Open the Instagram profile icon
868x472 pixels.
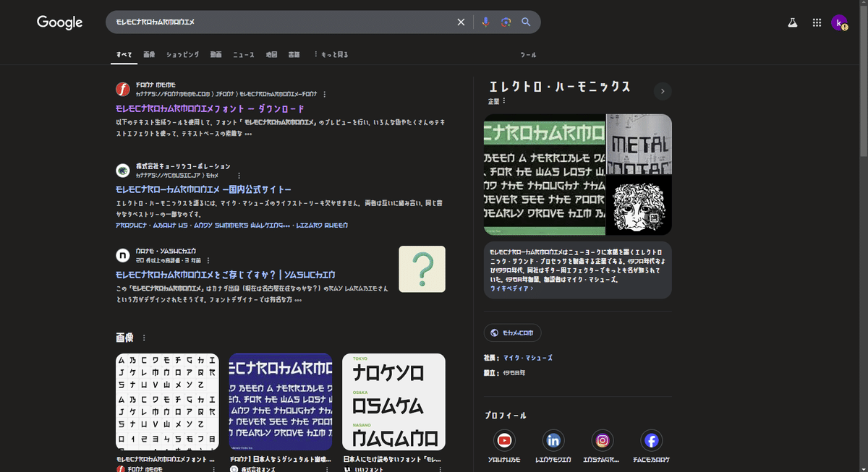point(602,440)
